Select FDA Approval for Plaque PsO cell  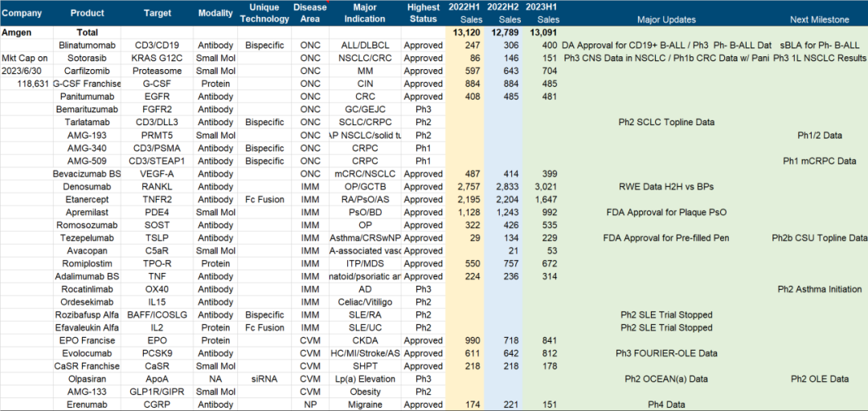pos(666,212)
